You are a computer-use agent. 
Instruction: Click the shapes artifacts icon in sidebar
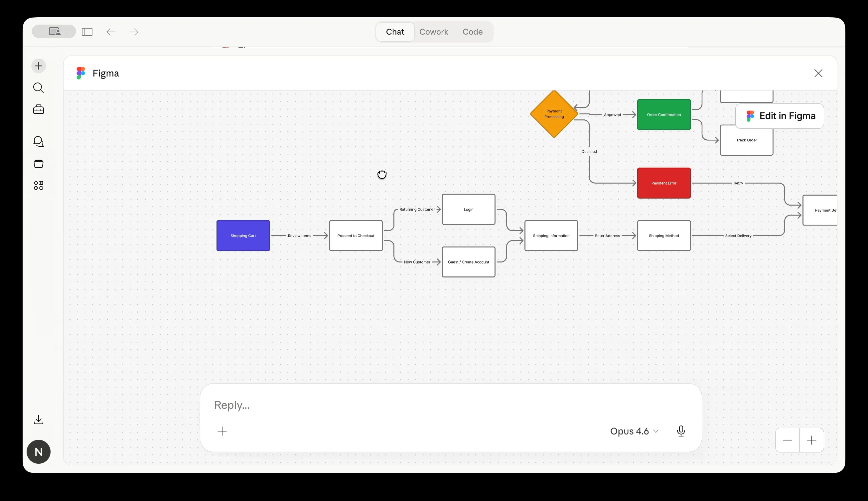click(39, 186)
